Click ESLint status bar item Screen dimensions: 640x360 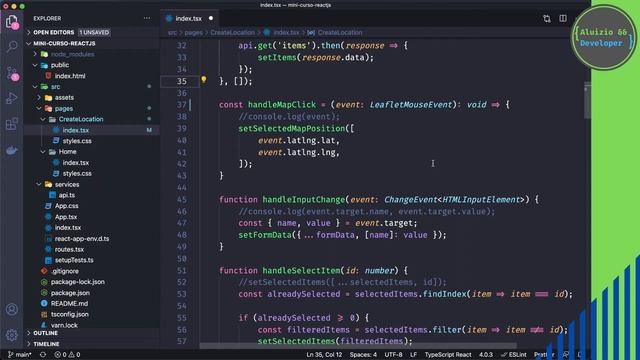point(514,355)
